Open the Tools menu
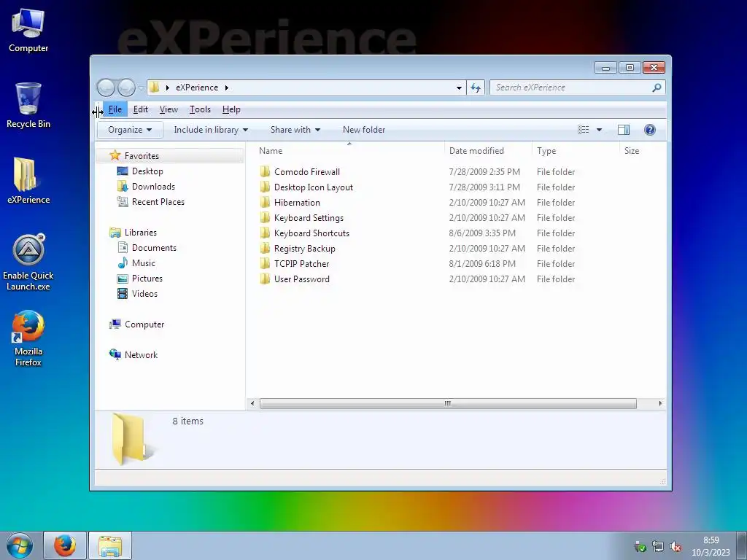 tap(200, 109)
